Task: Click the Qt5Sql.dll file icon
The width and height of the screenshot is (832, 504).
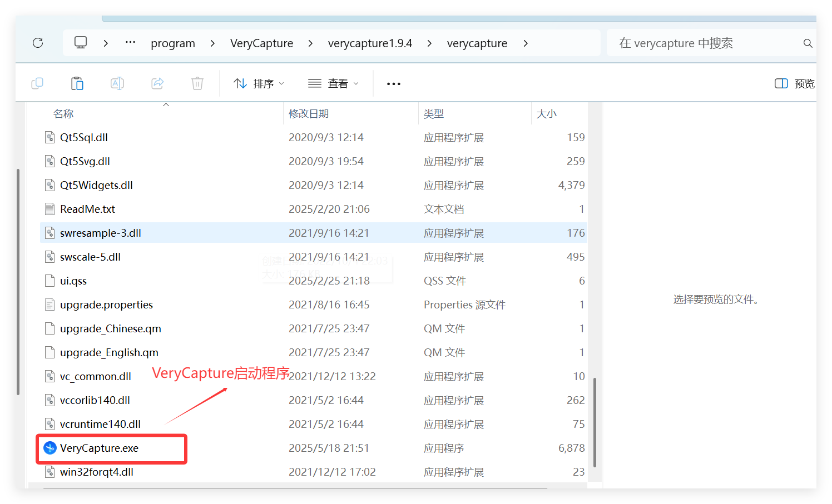Action: [x=50, y=137]
